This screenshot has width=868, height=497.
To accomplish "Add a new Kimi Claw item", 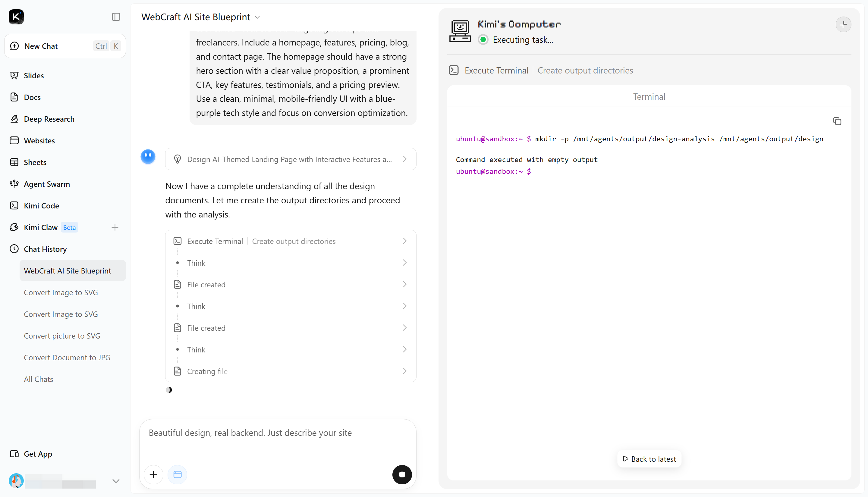I will [x=115, y=227].
